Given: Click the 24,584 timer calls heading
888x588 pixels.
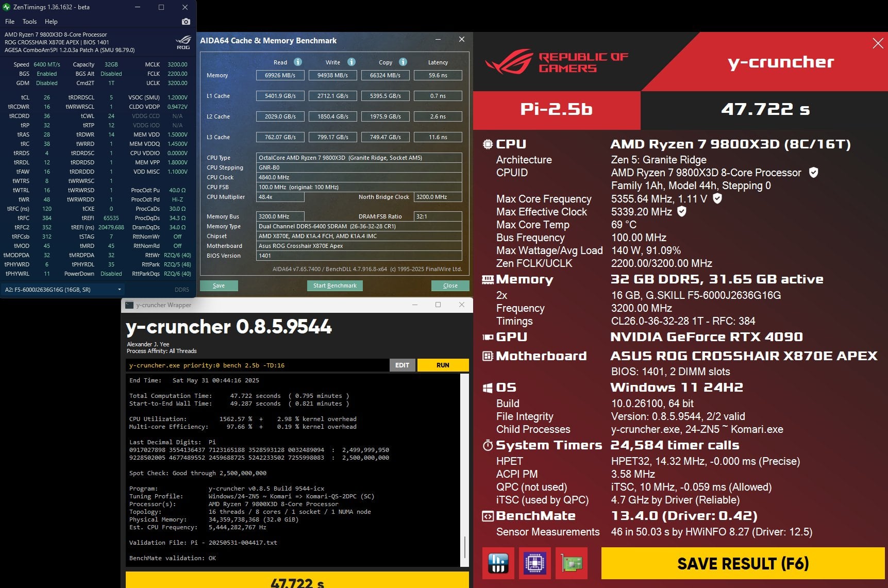Looking at the screenshot, I should (x=675, y=445).
